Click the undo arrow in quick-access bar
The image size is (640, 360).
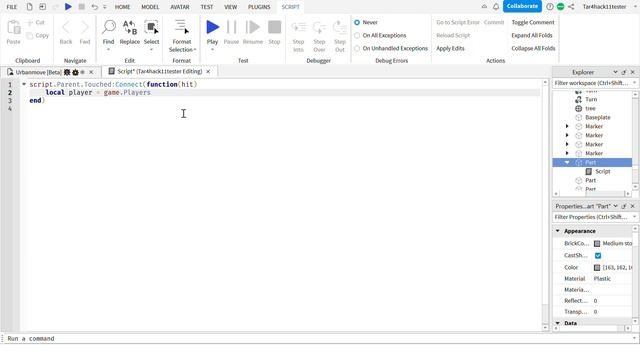point(94,7)
